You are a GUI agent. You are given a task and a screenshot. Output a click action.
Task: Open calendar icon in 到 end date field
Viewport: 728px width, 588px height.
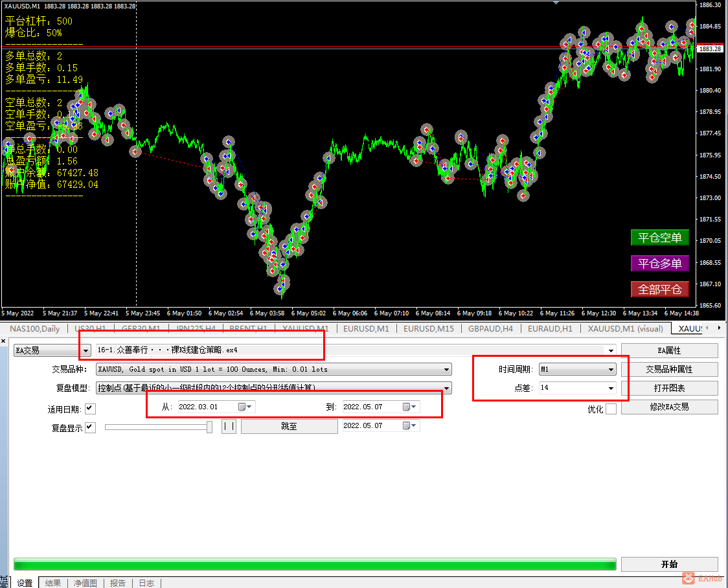pos(406,407)
